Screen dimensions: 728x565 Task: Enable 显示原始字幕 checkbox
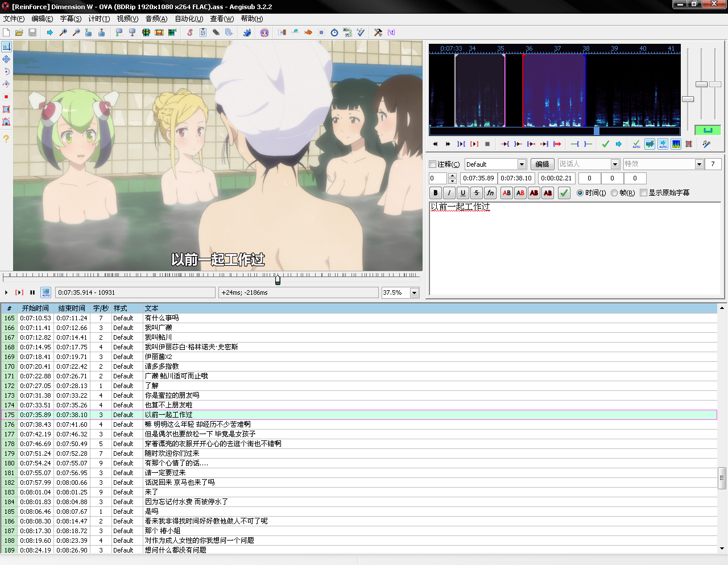pos(644,193)
